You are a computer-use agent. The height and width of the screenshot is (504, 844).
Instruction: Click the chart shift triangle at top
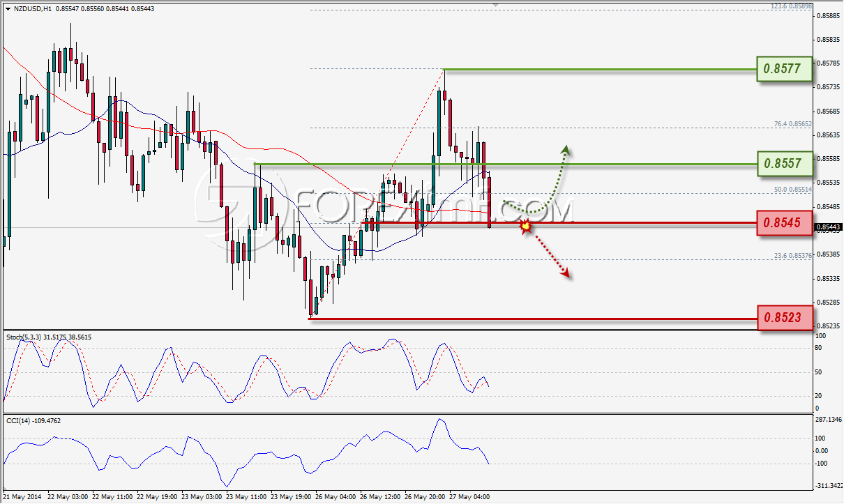(496, 4)
